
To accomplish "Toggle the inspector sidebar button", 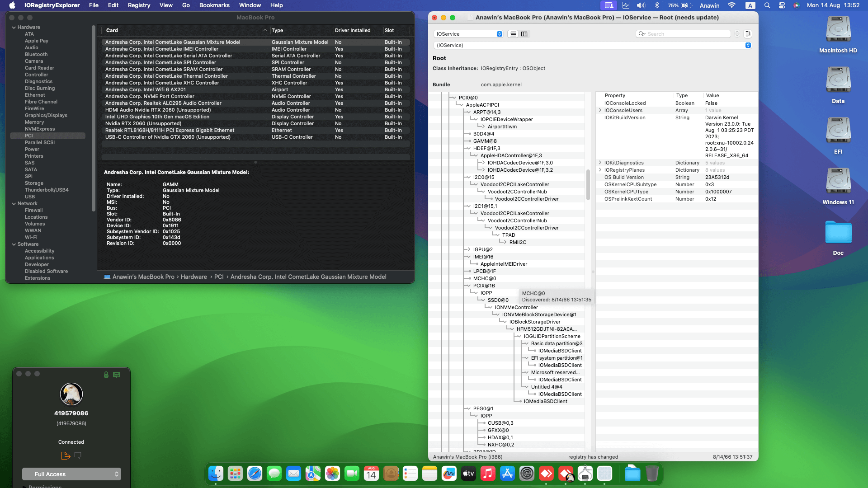I will tap(748, 34).
